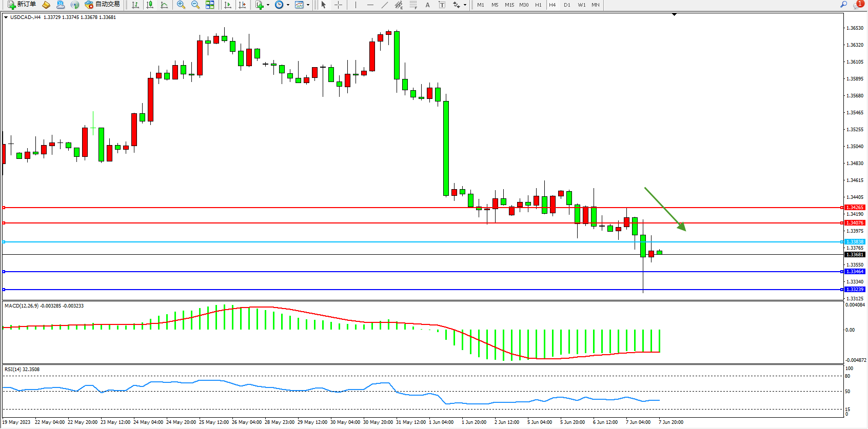The image size is (868, 429).
Task: Switch to the H1 timeframe
Action: pos(538,5)
